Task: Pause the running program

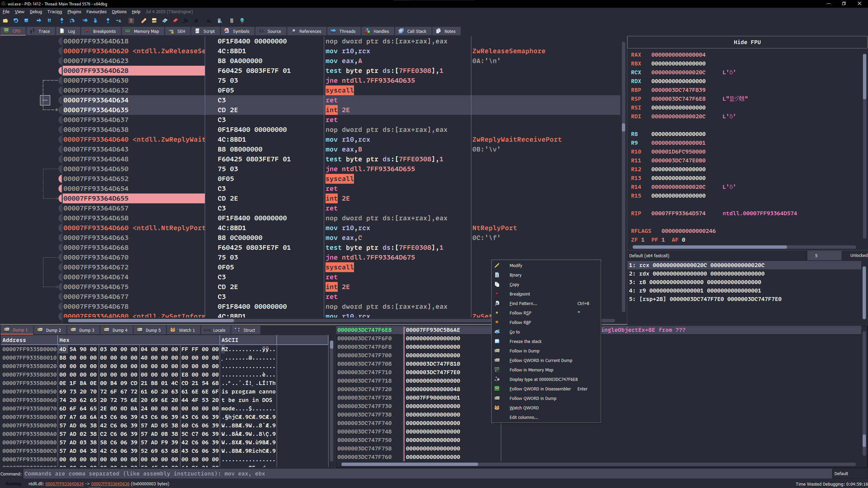Action: pos(50,21)
